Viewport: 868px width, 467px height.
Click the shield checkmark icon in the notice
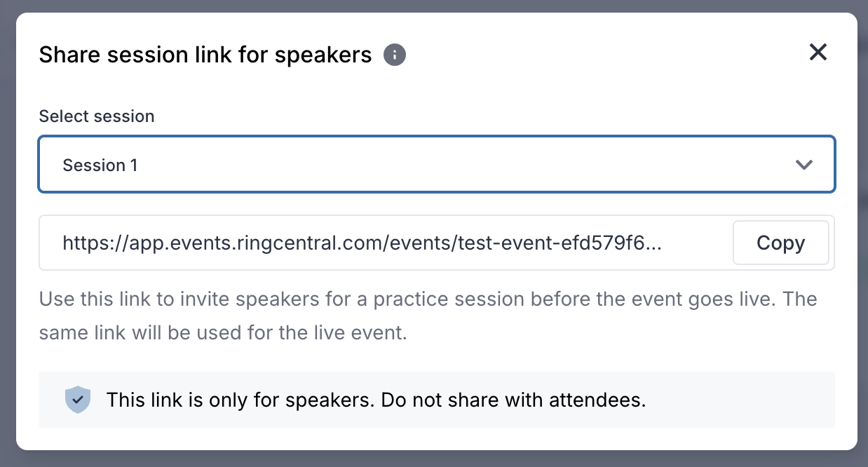(78, 400)
